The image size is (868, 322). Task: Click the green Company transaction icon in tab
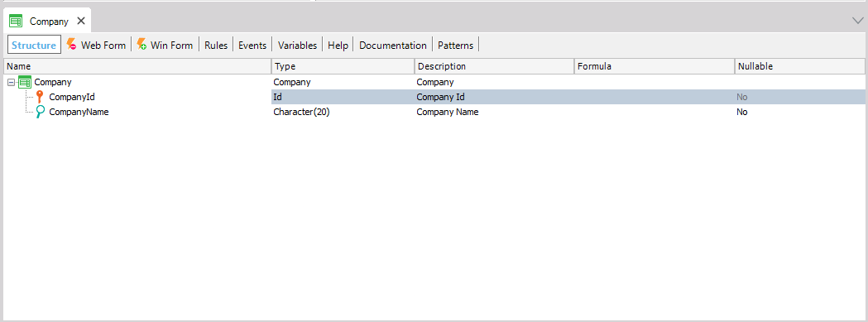tap(16, 22)
